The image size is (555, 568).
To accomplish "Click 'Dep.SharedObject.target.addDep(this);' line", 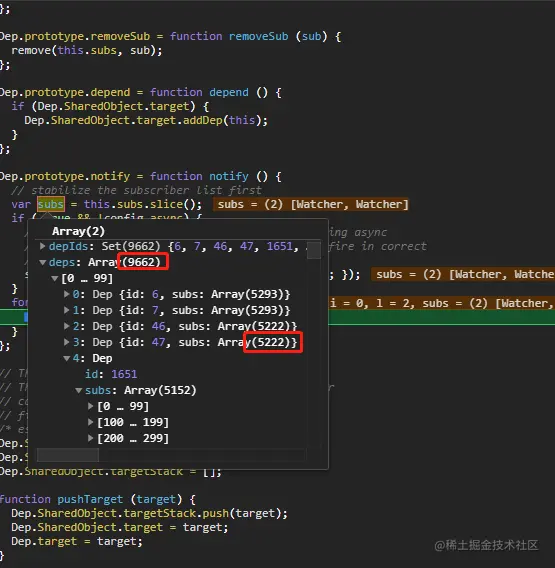I will coord(146,120).
